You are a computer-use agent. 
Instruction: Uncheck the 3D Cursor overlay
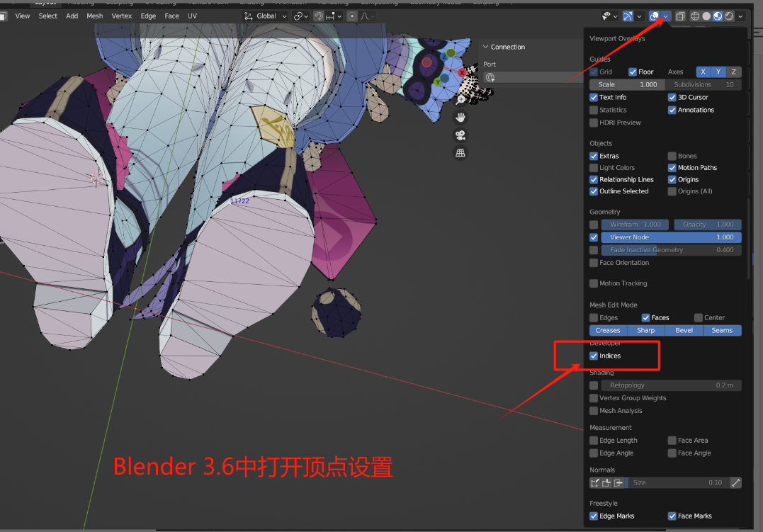pyautogui.click(x=672, y=97)
